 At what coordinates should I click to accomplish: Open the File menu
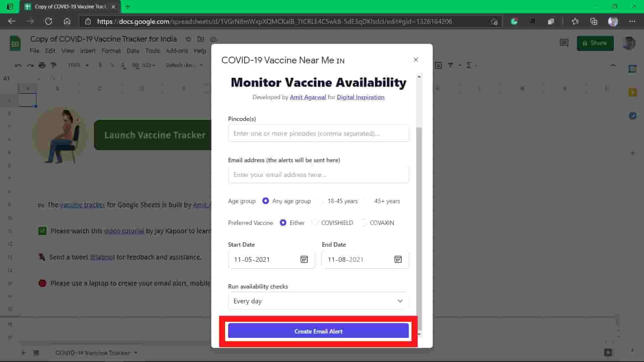point(35,51)
